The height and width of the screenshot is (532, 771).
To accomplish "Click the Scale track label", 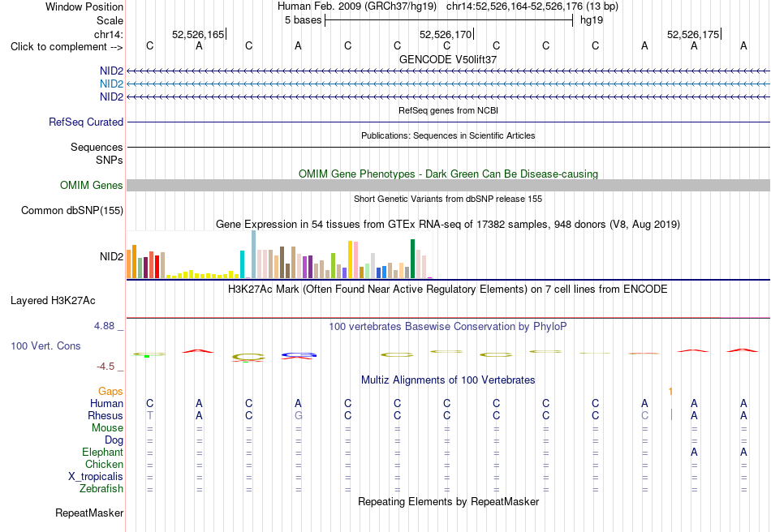I will pyautogui.click(x=110, y=20).
